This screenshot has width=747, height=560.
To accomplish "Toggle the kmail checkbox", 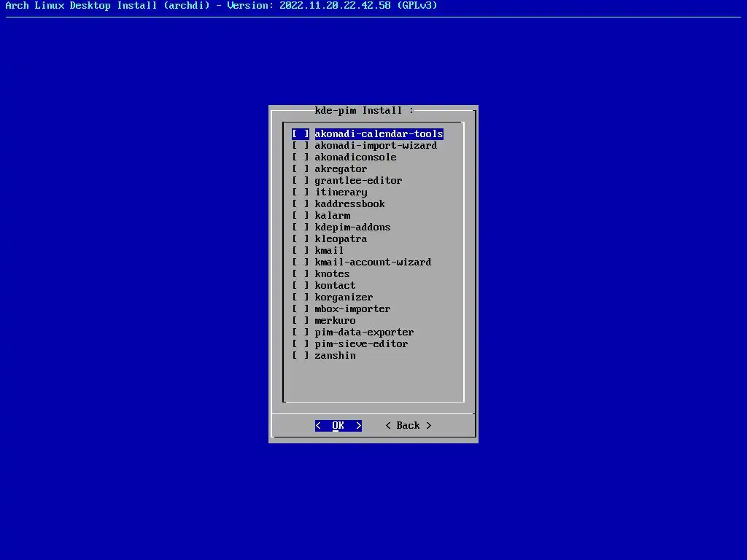I will (300, 251).
